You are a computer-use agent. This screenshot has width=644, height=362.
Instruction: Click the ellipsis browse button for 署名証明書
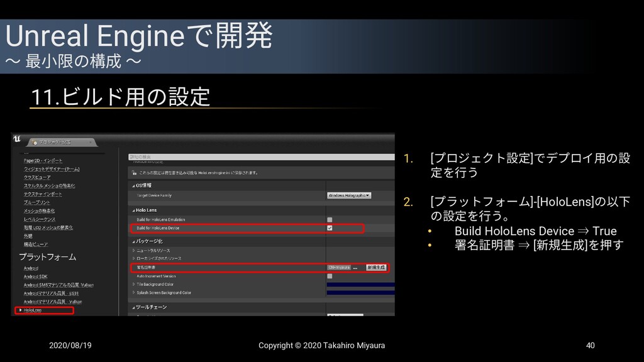click(355, 268)
